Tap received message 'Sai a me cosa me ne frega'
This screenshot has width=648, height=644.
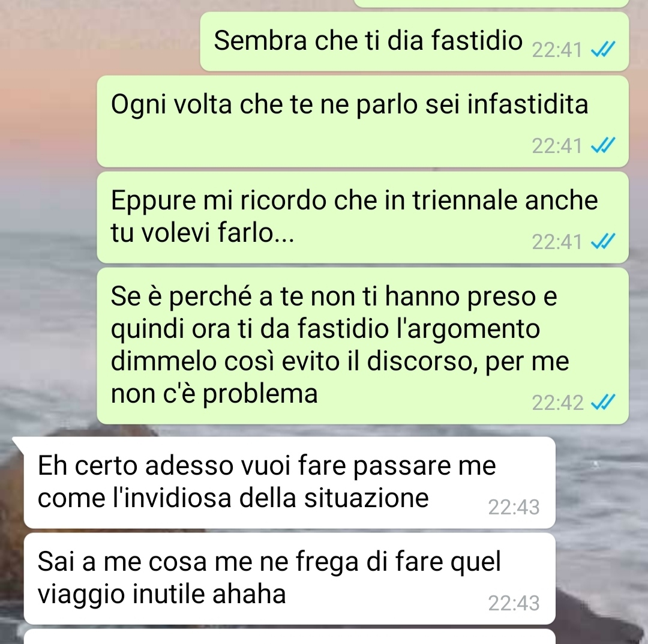pos(289,578)
